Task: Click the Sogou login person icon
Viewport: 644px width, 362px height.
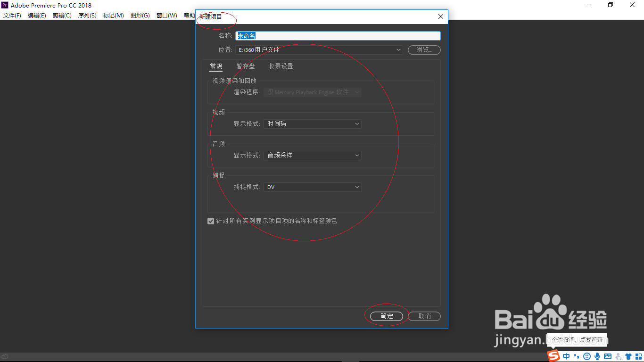Action: (619, 356)
